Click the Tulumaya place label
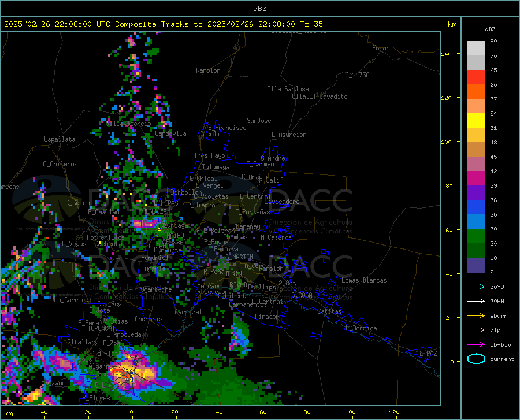Viewport: 520px width, 420px height. 216,167
